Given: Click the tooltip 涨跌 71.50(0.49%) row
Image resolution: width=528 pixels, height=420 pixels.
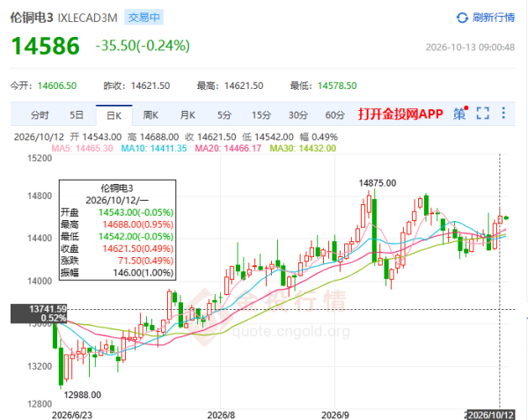Looking at the screenshot, I should click(117, 261).
